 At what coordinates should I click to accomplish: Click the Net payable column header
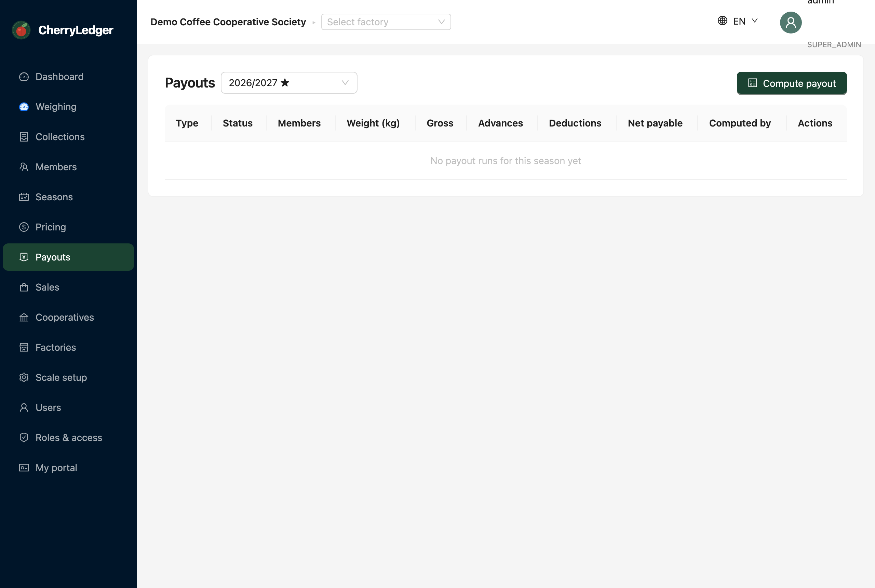pos(655,123)
